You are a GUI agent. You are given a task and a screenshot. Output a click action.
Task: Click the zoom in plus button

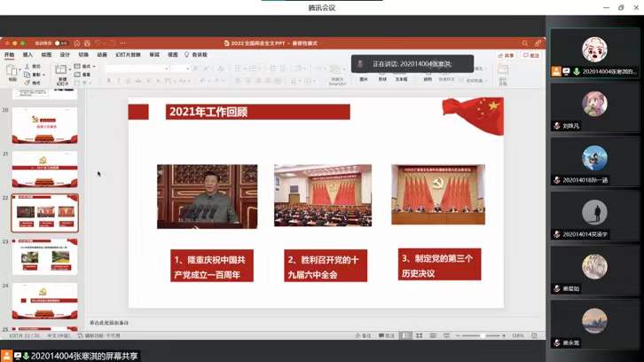(x=504, y=335)
